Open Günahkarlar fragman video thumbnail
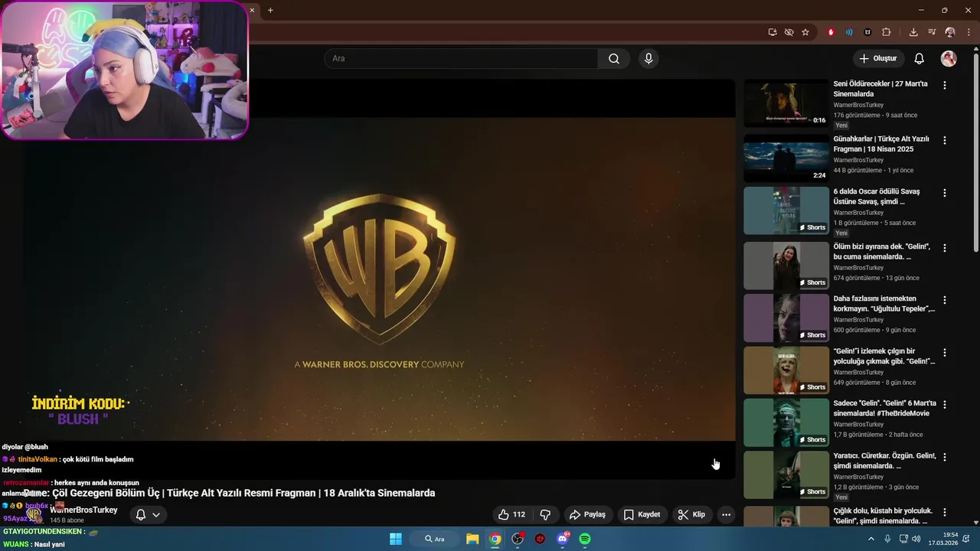This screenshot has width=980, height=551. coord(786,158)
